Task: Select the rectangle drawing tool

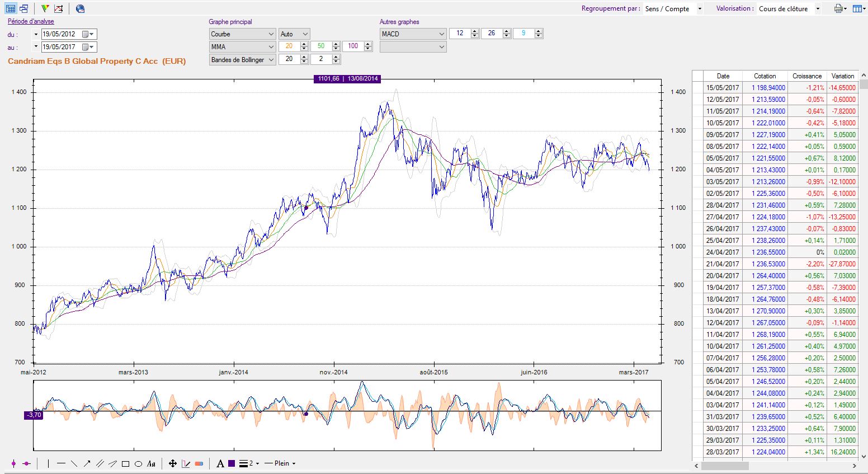Action: tap(126, 463)
